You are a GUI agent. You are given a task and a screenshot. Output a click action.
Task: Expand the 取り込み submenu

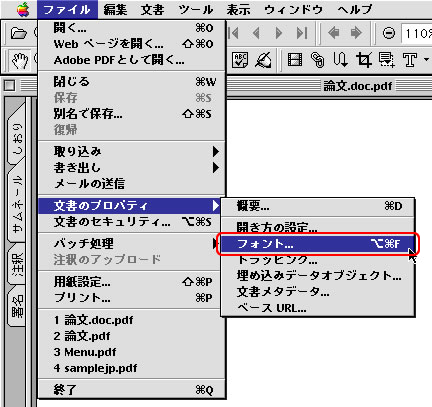[x=132, y=152]
